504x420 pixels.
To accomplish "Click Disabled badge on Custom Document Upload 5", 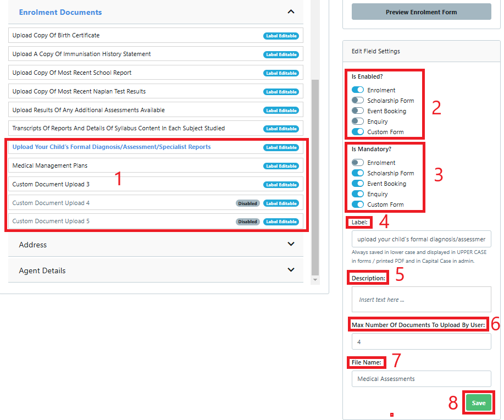I will (x=247, y=222).
